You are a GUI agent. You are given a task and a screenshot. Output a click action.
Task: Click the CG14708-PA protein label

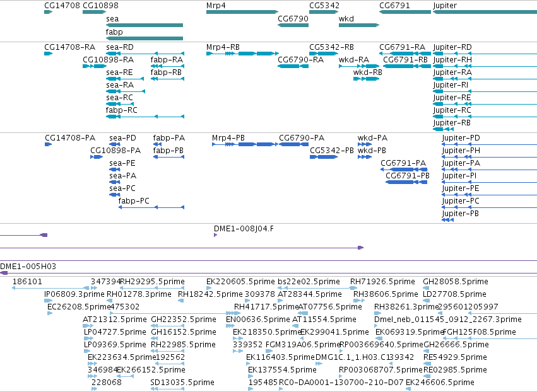tap(70, 138)
